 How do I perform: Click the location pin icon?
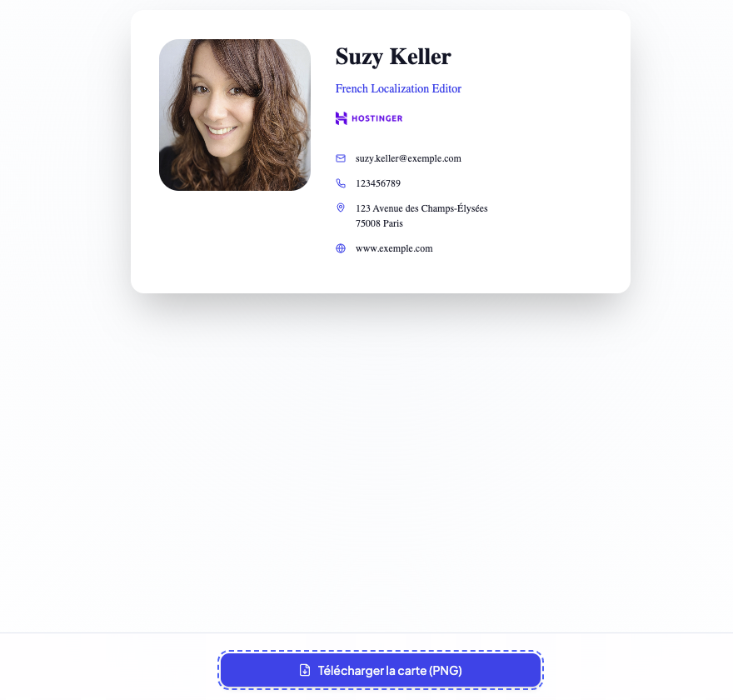coord(341,207)
